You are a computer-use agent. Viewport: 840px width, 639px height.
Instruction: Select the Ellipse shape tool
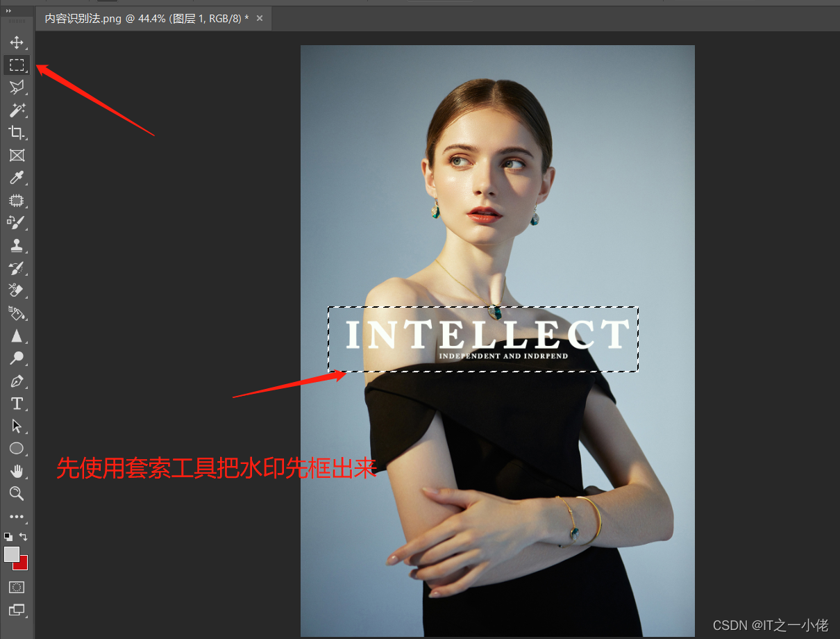[17, 449]
